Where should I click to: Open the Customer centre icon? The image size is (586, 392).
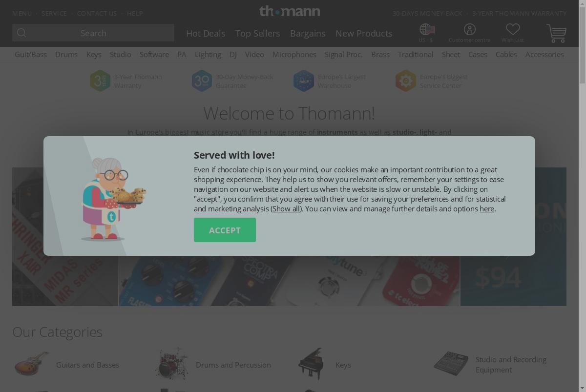pos(469,29)
